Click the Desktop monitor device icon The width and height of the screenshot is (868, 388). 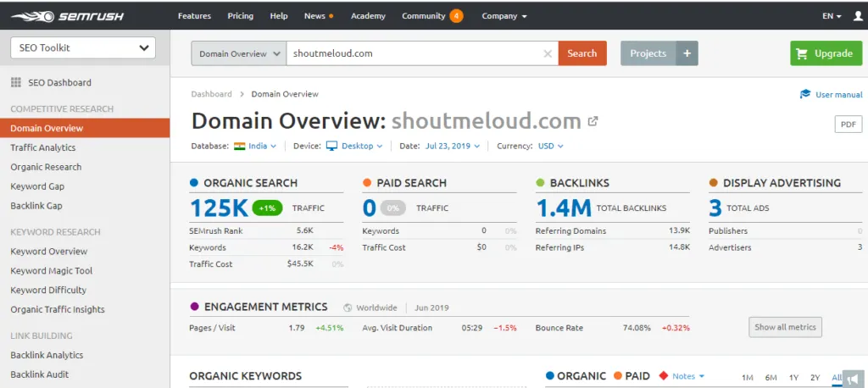coord(331,146)
